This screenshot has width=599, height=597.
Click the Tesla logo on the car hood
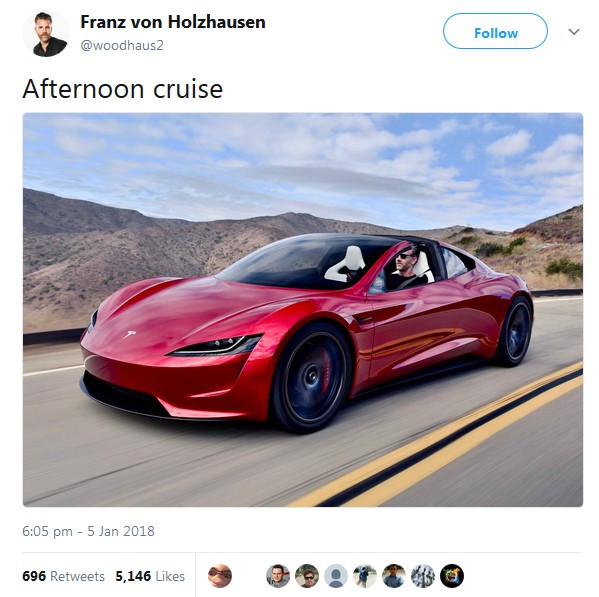click(129, 335)
